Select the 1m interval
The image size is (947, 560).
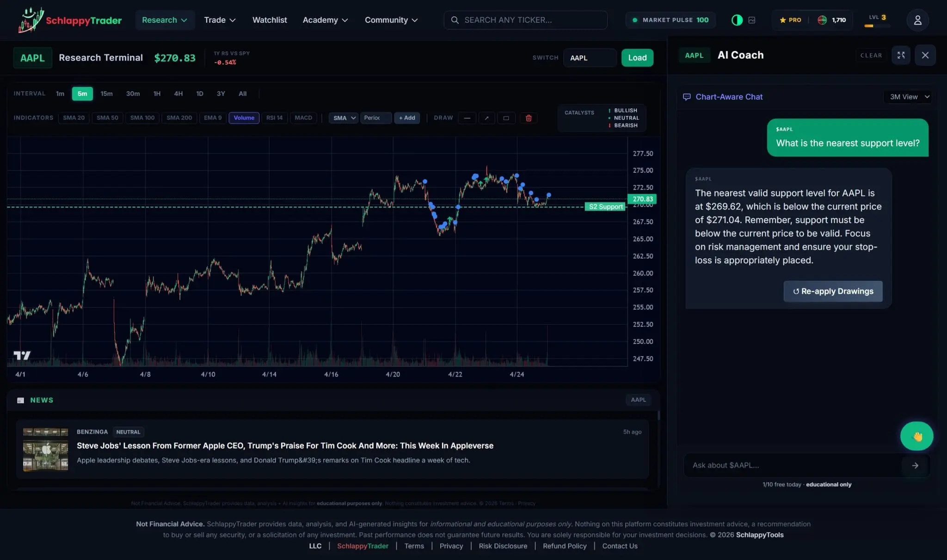(x=60, y=94)
